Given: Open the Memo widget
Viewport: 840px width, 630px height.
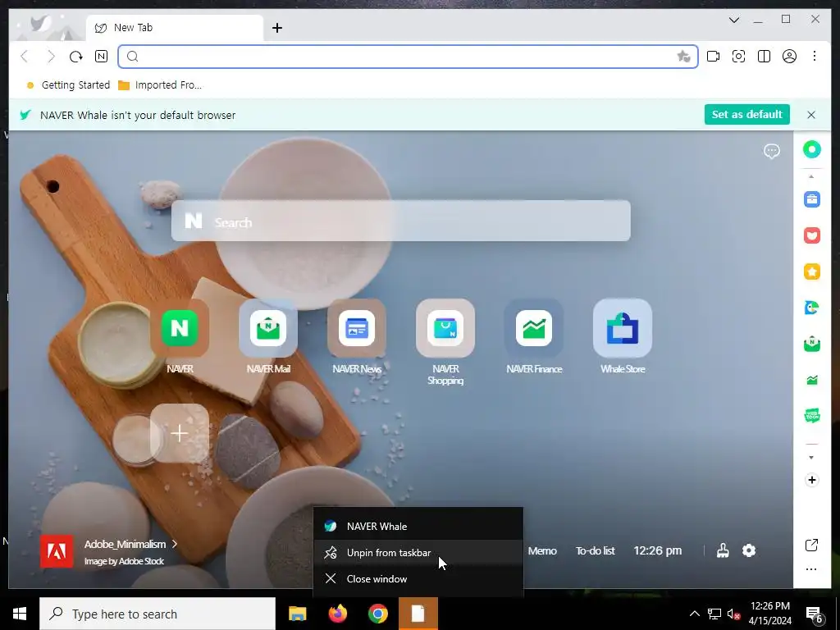Looking at the screenshot, I should pos(542,550).
